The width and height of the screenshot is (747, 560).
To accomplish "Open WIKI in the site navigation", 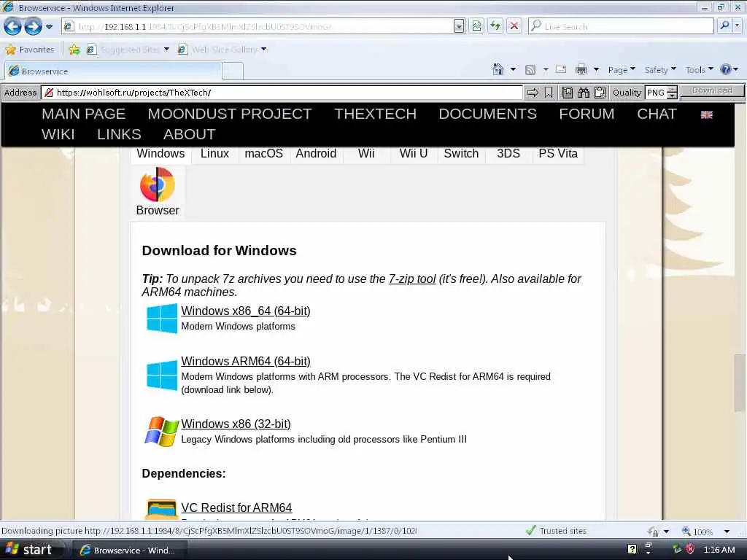I will pyautogui.click(x=58, y=134).
